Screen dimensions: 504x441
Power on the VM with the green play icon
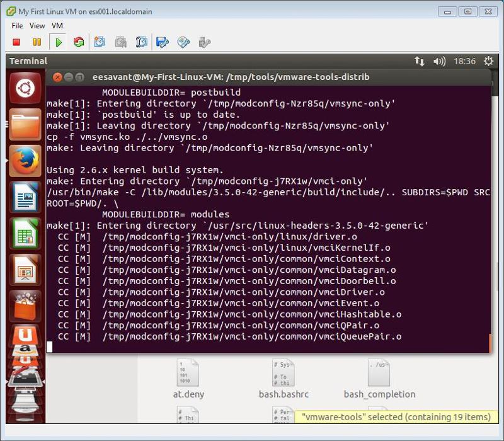58,42
